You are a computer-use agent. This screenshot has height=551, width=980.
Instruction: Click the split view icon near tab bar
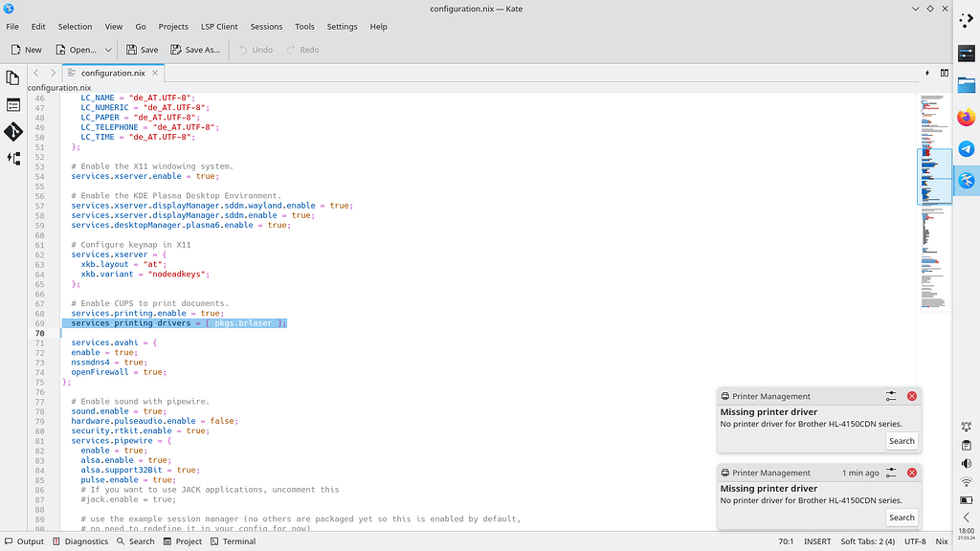point(944,73)
